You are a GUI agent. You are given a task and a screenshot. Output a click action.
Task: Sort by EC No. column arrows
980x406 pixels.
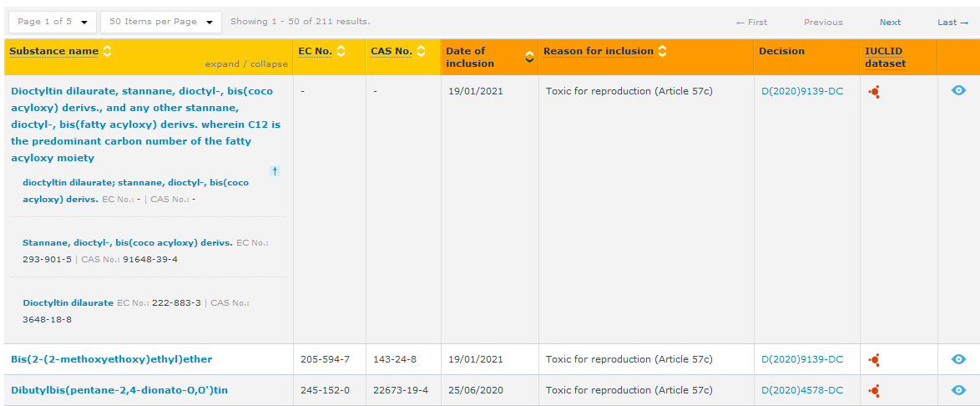point(341,52)
